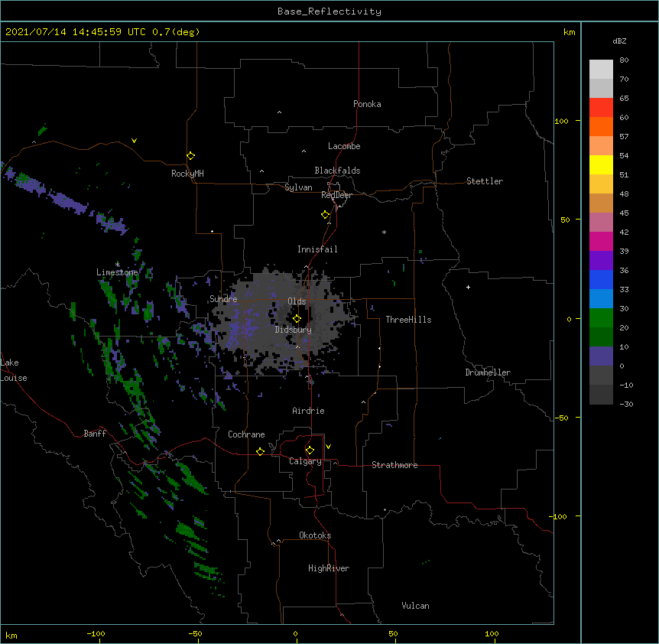The width and height of the screenshot is (659, 644).
Task: Click the yellow diamond marker south of RedDeer
Action: point(326,215)
